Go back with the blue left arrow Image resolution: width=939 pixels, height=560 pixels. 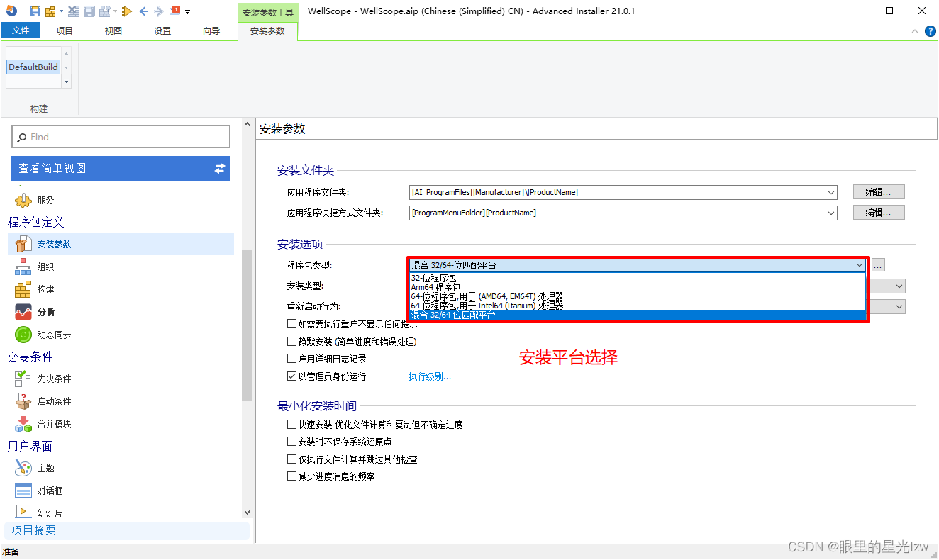[143, 11]
